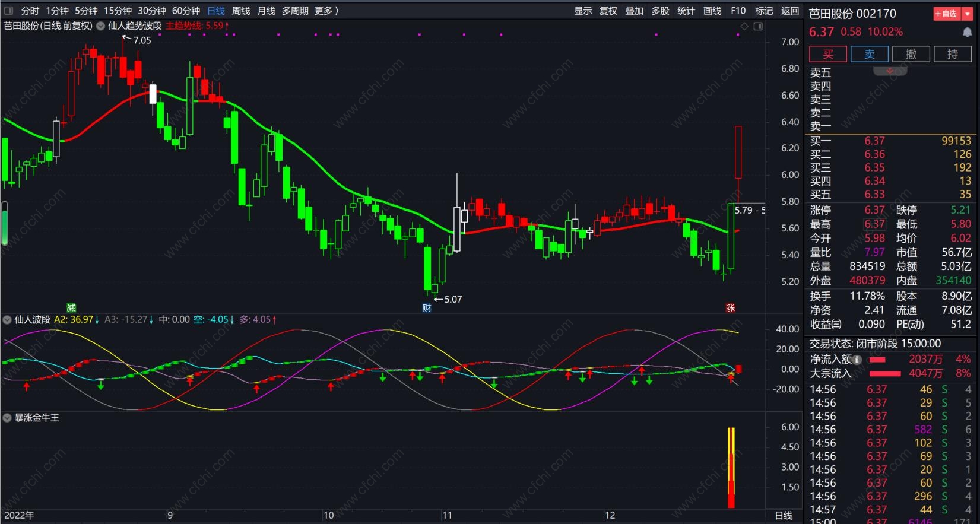The height and width of the screenshot is (524, 980).
Task: Collapse the order book with red chevron
Action: [x=890, y=71]
